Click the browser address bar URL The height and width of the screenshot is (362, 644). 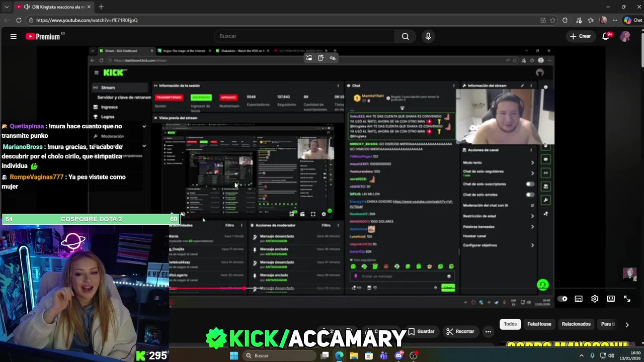[x=87, y=20]
